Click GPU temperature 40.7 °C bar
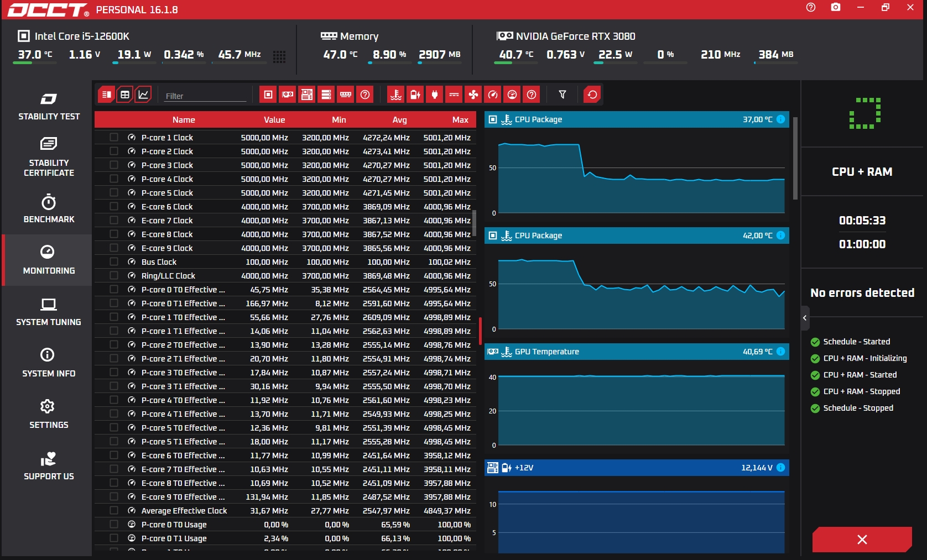 coord(515,62)
